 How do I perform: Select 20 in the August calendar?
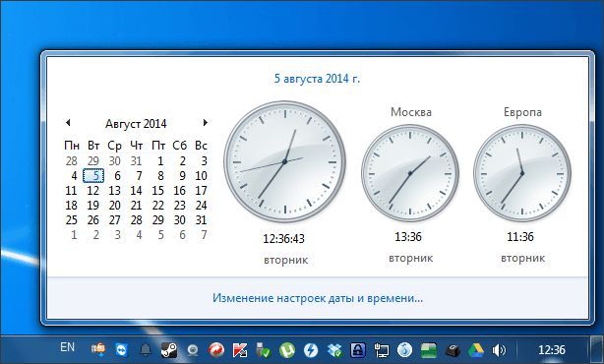pyautogui.click(x=114, y=206)
